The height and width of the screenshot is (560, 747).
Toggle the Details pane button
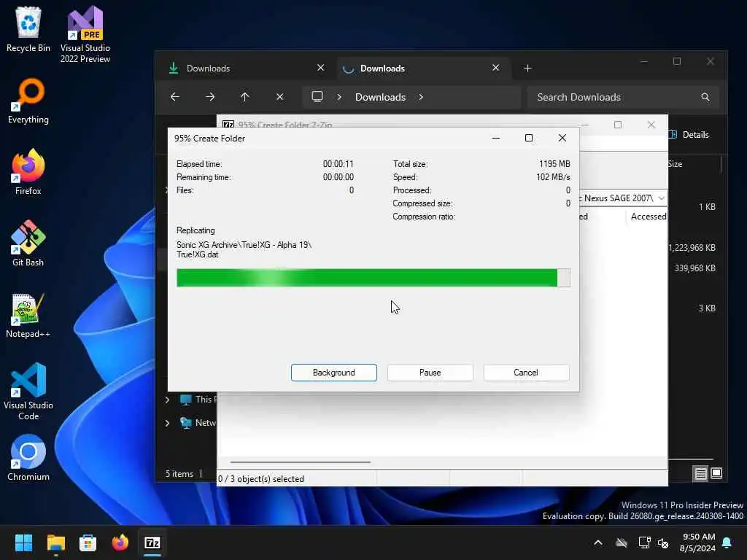tap(690, 135)
